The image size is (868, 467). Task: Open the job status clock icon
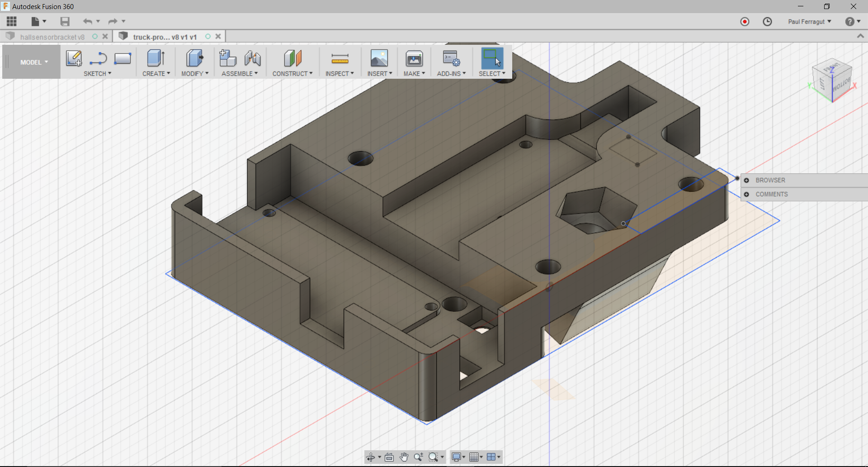767,21
